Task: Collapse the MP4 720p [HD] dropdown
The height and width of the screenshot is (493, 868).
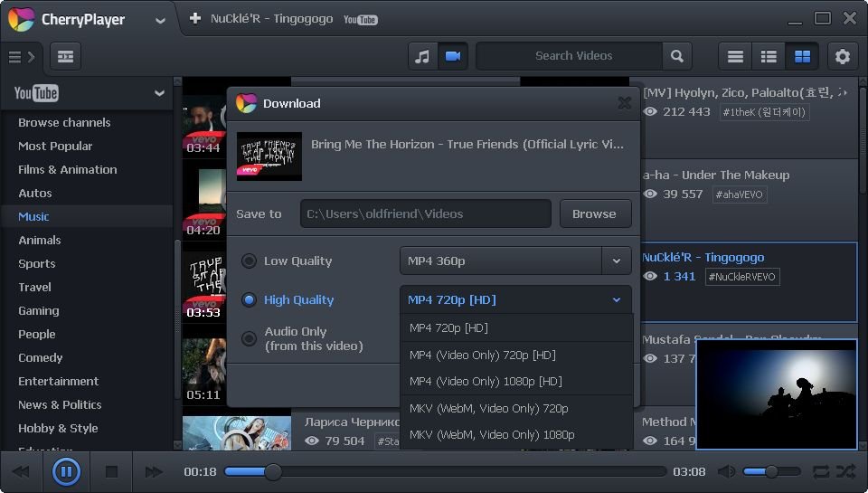Action: [616, 300]
